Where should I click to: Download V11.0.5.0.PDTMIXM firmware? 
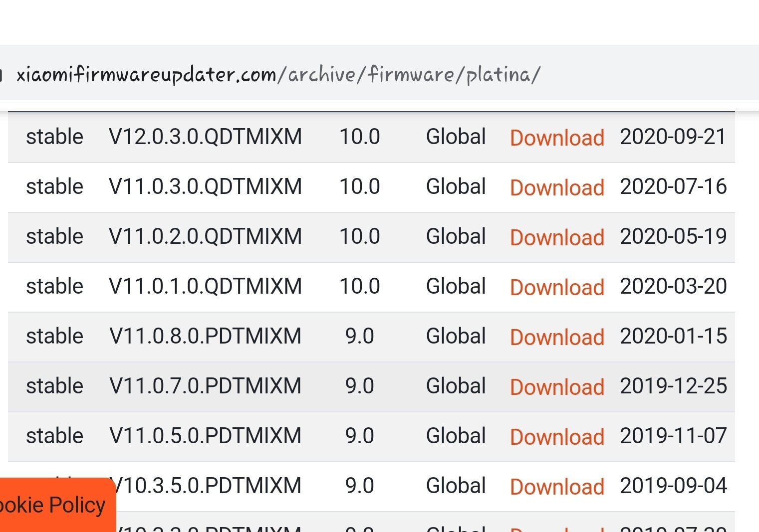coord(557,437)
